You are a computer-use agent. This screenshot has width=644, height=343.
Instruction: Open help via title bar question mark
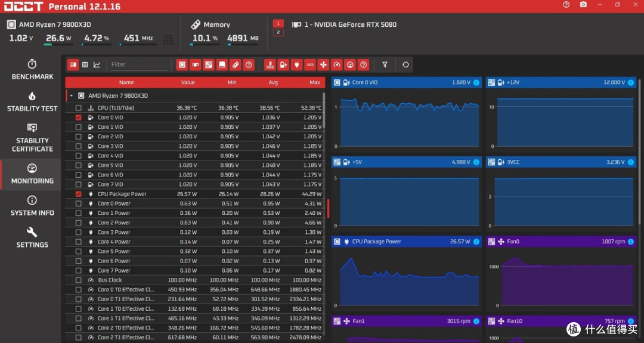(x=566, y=5)
